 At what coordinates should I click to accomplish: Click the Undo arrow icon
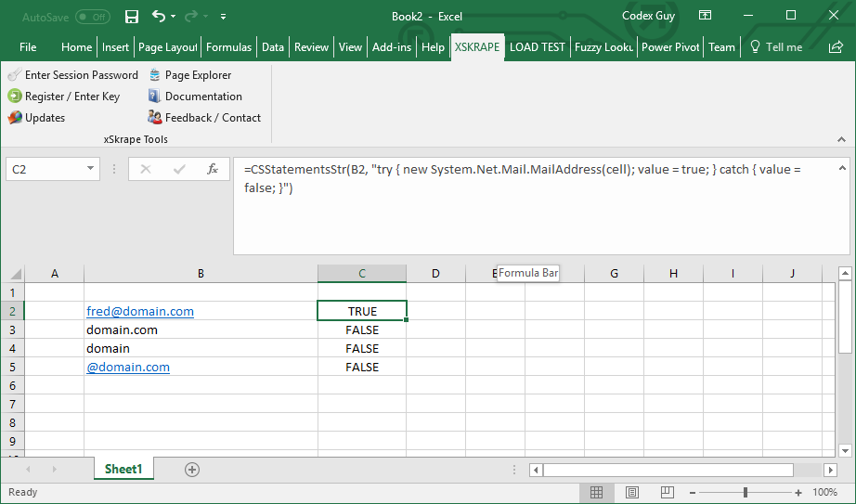159,17
